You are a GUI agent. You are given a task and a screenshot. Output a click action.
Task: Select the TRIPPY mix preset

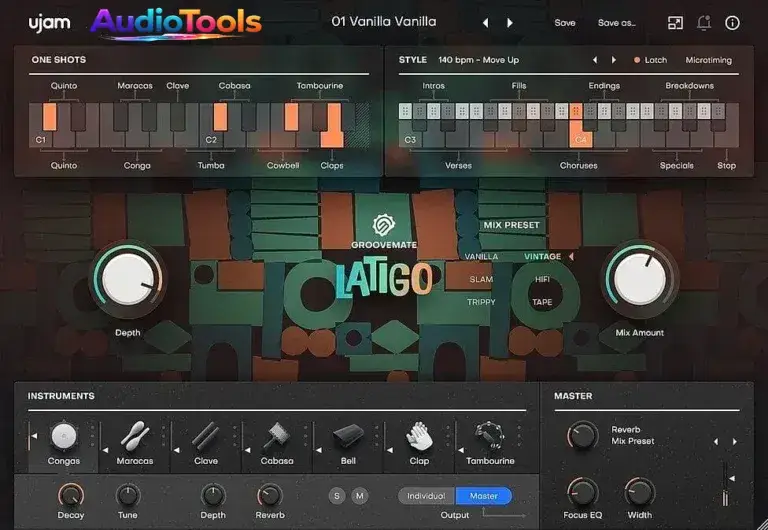(x=481, y=302)
